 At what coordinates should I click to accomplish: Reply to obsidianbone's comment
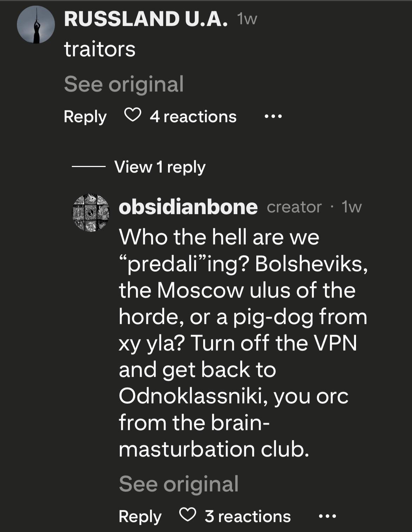click(x=140, y=516)
